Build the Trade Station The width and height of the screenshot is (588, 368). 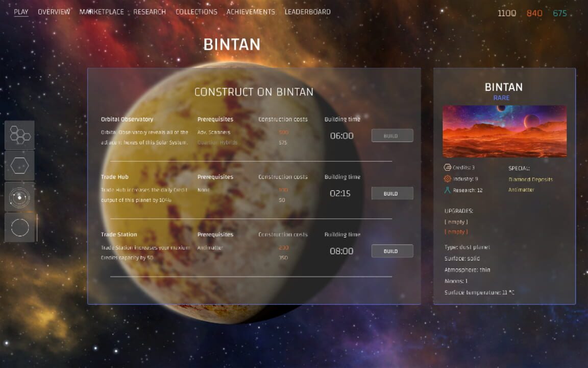click(391, 251)
